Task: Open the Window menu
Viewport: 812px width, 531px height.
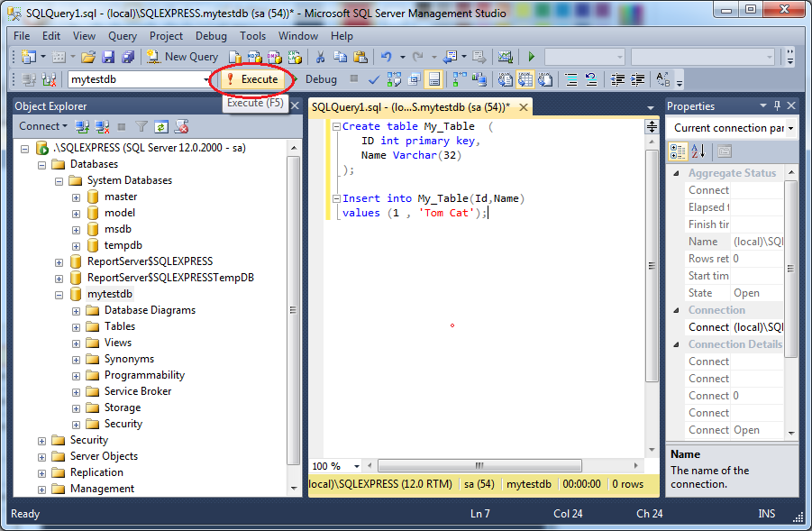Action: click(x=298, y=36)
